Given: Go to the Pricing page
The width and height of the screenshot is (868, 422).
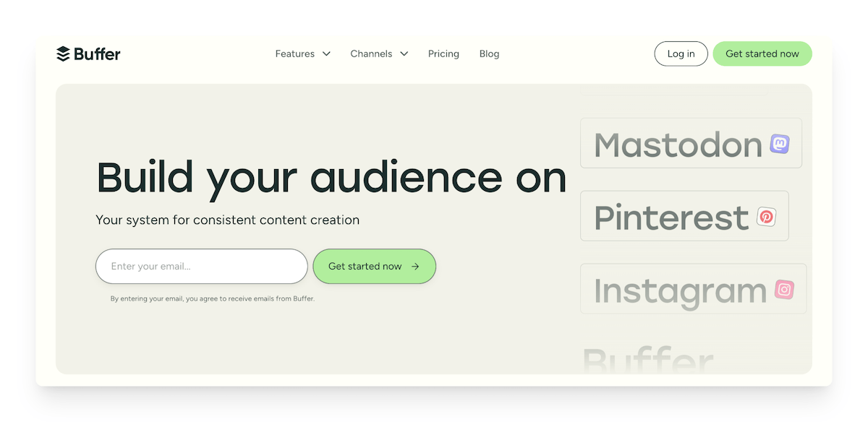Looking at the screenshot, I should pyautogui.click(x=443, y=54).
